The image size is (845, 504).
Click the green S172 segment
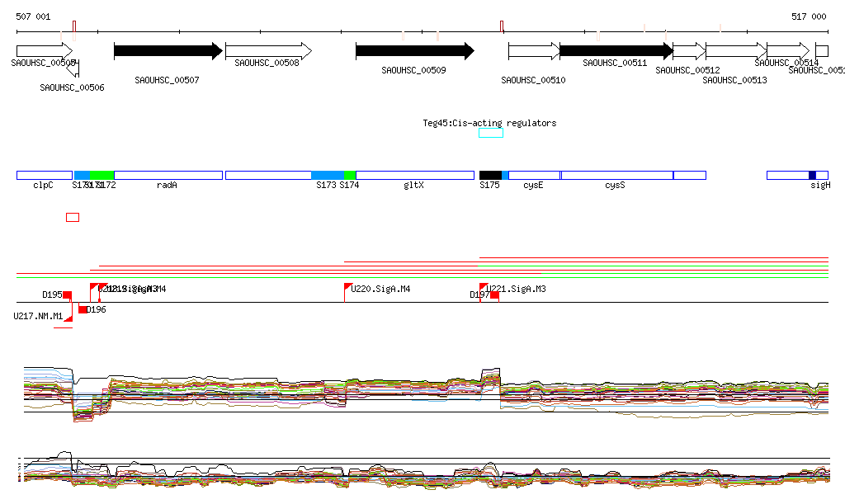pyautogui.click(x=101, y=175)
